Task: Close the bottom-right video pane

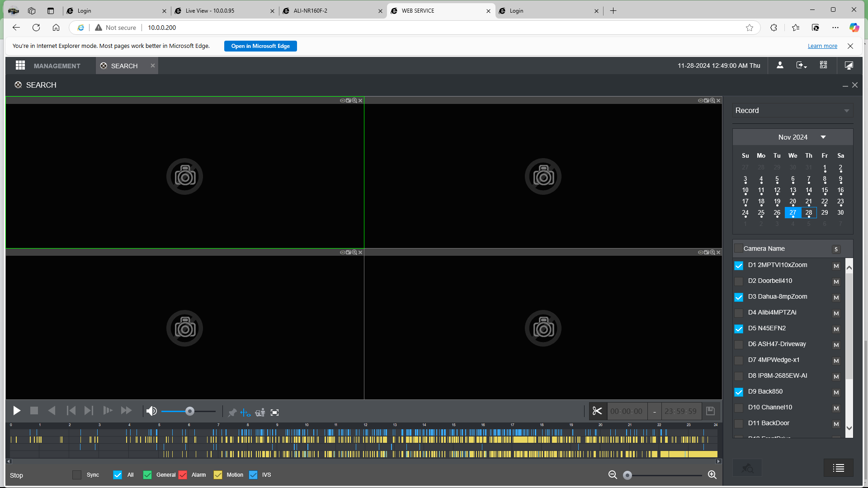Action: click(x=718, y=253)
